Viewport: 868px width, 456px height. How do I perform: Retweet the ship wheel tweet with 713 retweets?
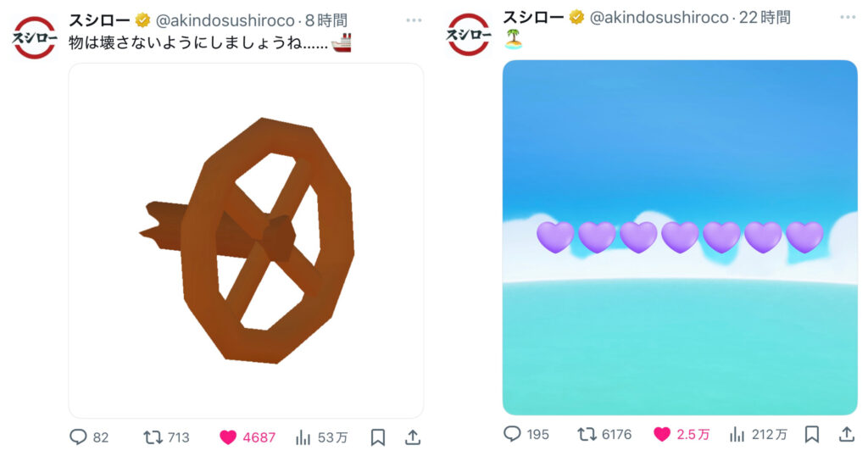click(x=166, y=437)
